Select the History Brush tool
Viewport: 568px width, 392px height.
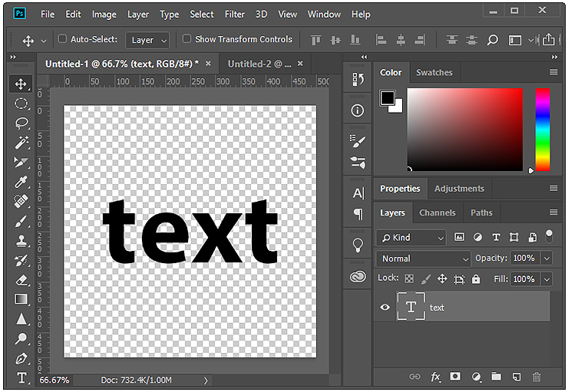[21, 260]
